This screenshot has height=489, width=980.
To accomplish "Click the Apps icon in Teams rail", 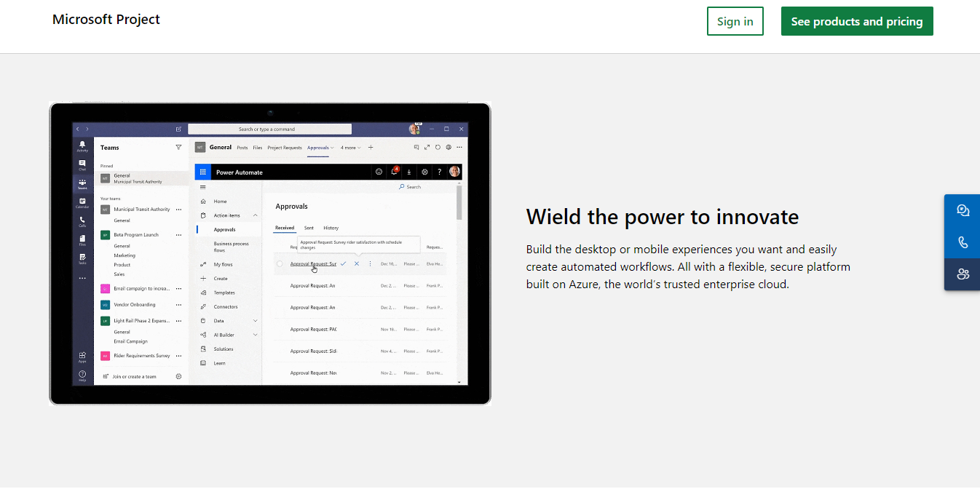I will click(82, 357).
